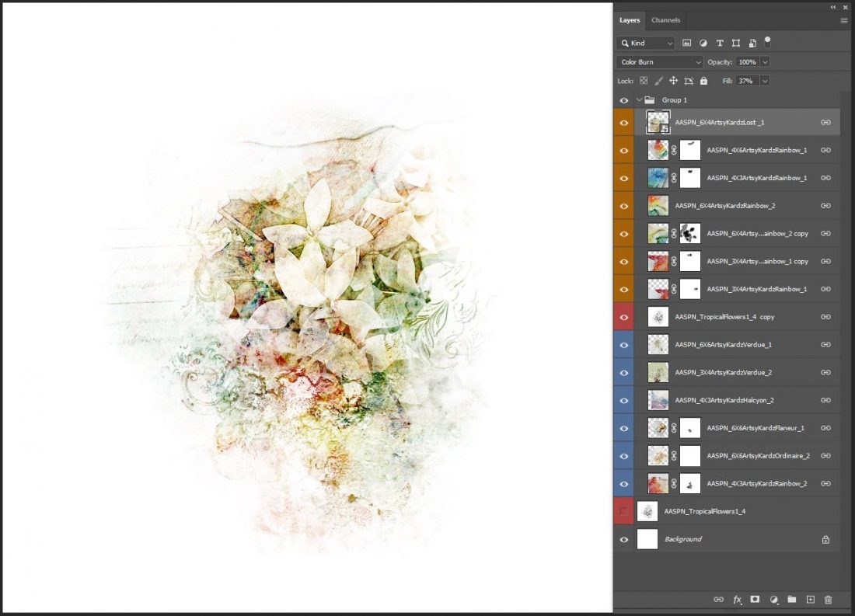Create a new adjustment layer icon
Viewport: 855px width, 616px height.
click(773, 600)
